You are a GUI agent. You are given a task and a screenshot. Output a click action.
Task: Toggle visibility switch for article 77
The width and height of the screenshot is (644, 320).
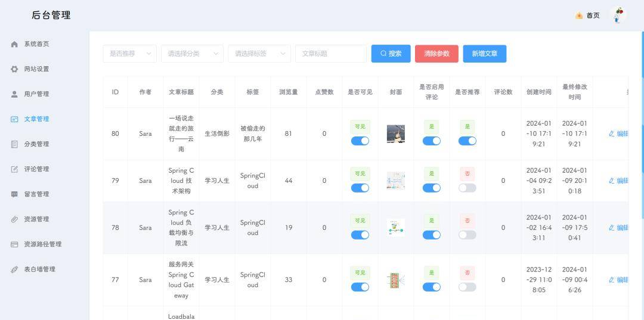point(360,287)
